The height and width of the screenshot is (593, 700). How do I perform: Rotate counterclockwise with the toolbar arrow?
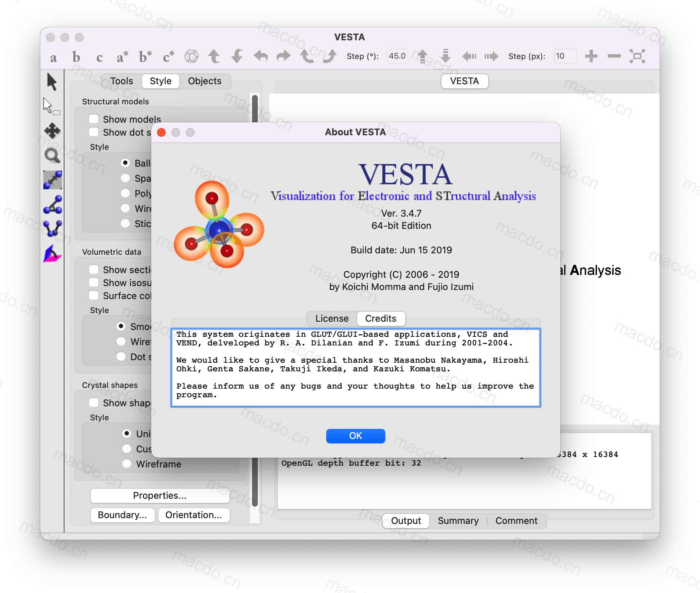click(307, 56)
